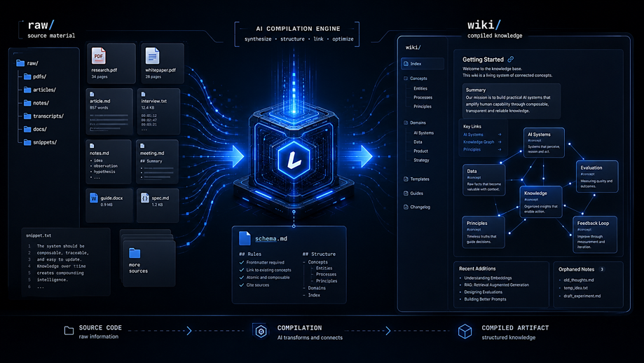Select Data in the wiki sidebar
The width and height of the screenshot is (644, 363).
tap(418, 142)
